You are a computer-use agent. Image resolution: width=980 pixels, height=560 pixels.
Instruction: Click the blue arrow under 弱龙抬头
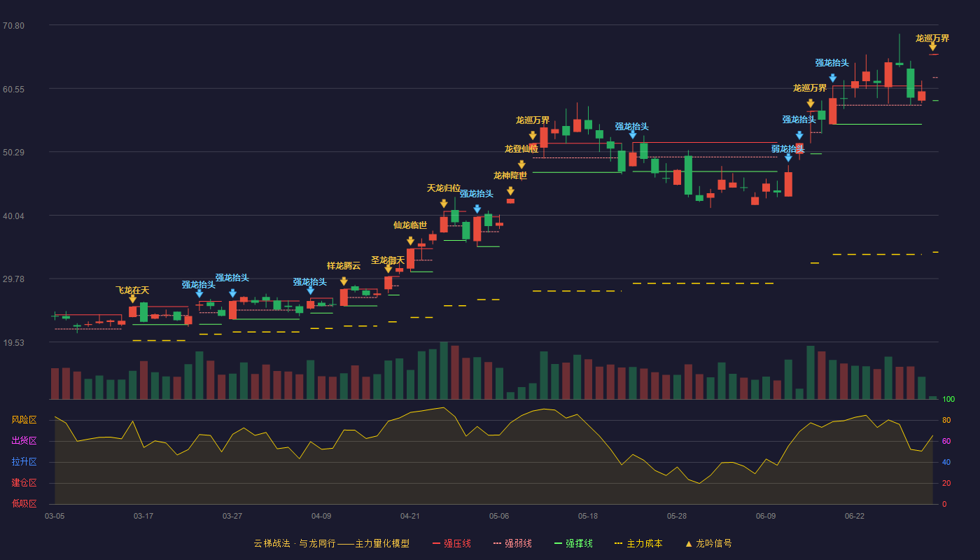coord(788,158)
